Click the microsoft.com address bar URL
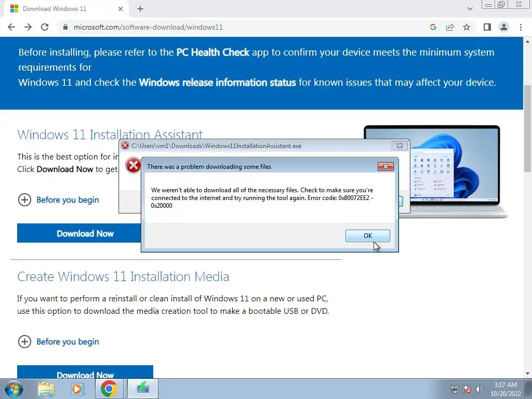The height and width of the screenshot is (399, 532). coord(148,27)
